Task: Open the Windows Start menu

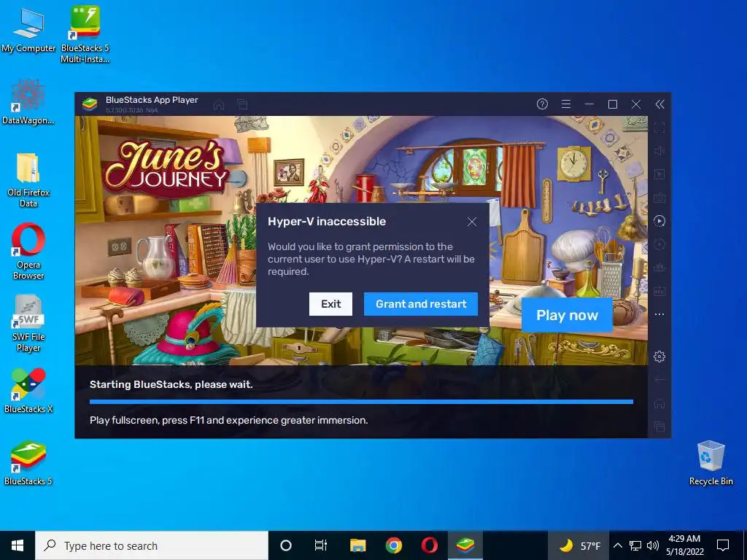Action: click(x=18, y=545)
